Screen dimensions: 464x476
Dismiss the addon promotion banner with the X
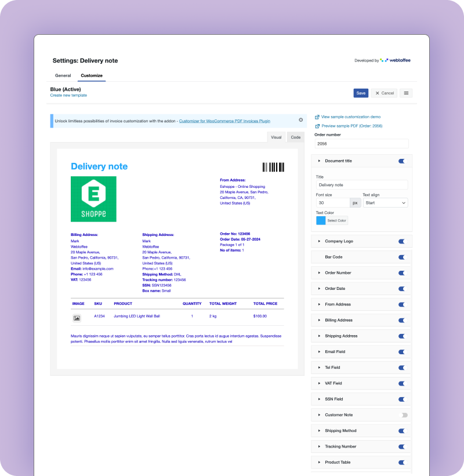click(300, 120)
